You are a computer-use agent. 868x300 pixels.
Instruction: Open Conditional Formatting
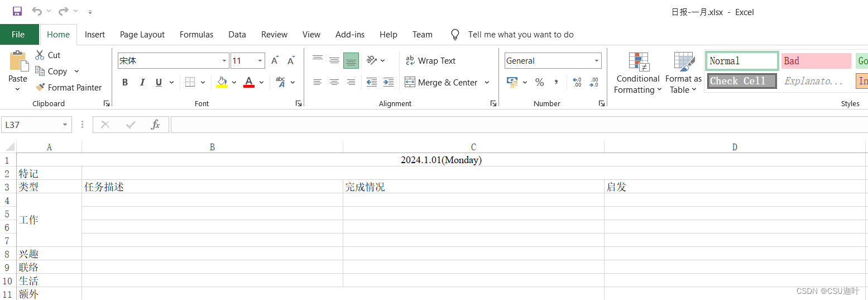coord(638,73)
